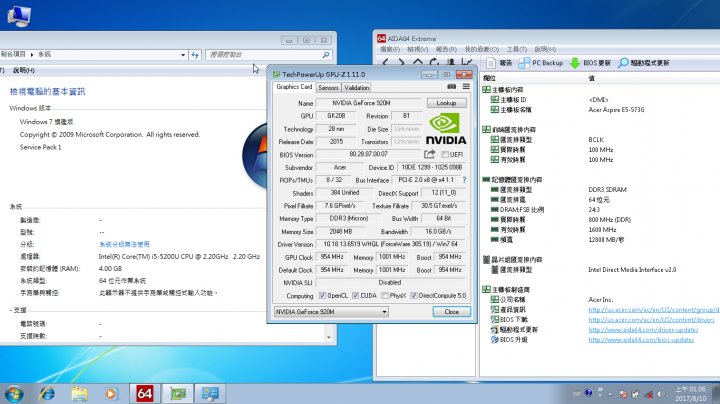The height and width of the screenshot is (404, 720).
Task: Click the AIDA64 user icon in toolbar
Action: [451, 62]
